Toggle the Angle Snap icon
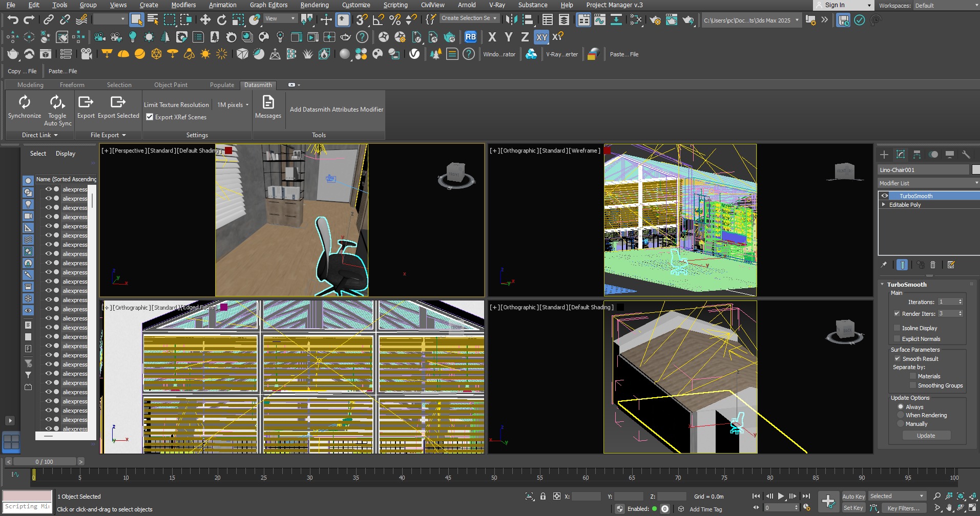 click(x=378, y=20)
